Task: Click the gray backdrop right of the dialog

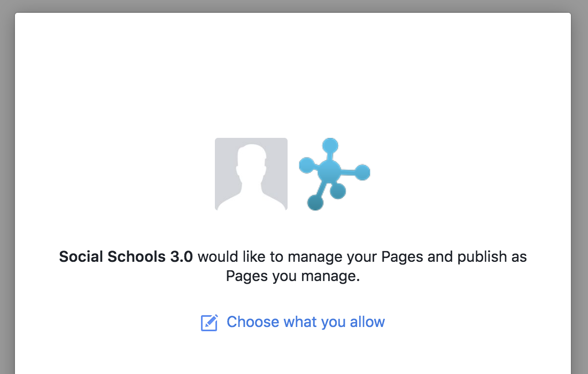Action: [580, 187]
